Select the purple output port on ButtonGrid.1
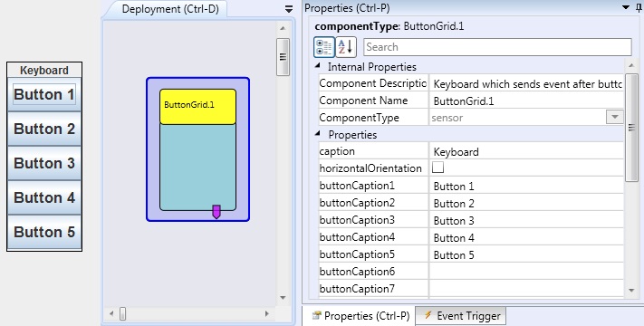Viewport: 644px width, 326px height. pyautogui.click(x=216, y=212)
